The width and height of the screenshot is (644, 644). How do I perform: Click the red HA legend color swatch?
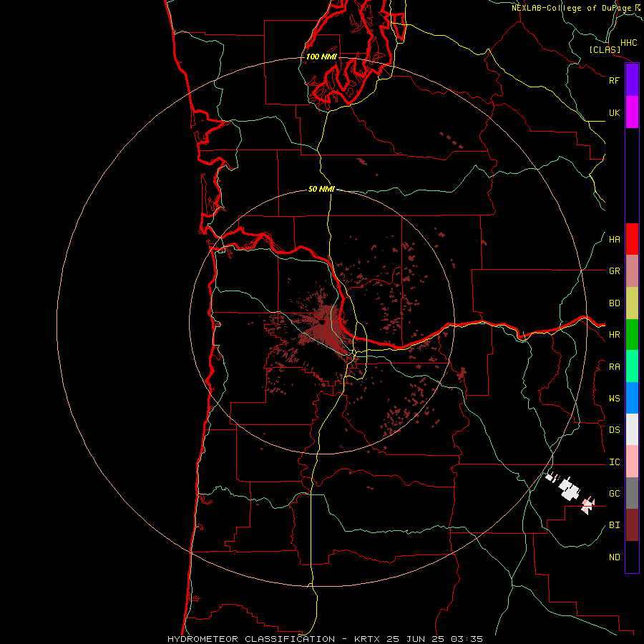(x=632, y=239)
